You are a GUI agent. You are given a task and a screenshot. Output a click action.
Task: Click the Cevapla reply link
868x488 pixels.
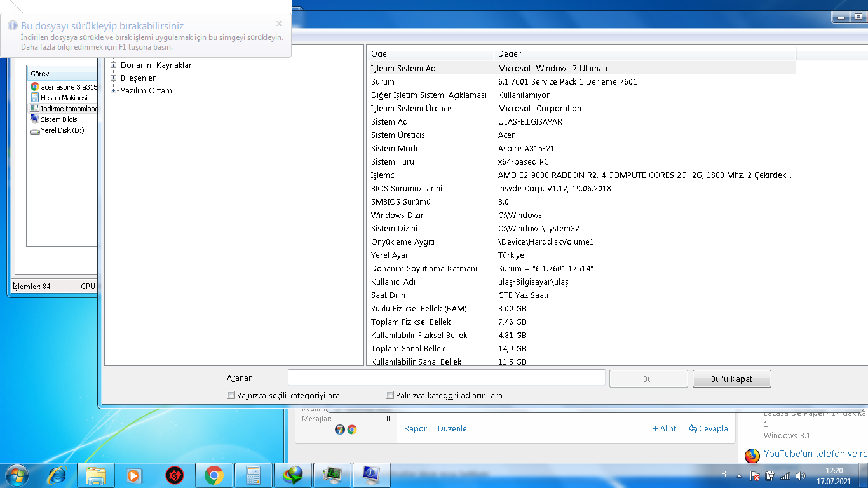point(709,429)
